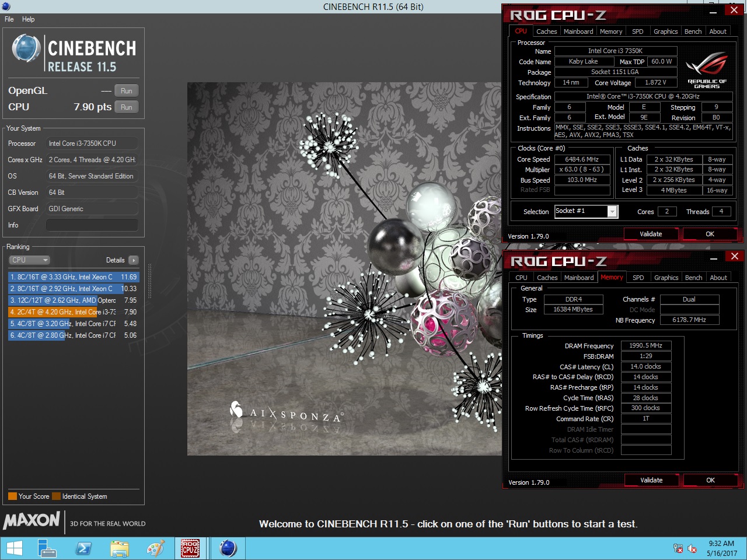Open Paint from the taskbar
This screenshot has width=747, height=560.
pos(155,548)
